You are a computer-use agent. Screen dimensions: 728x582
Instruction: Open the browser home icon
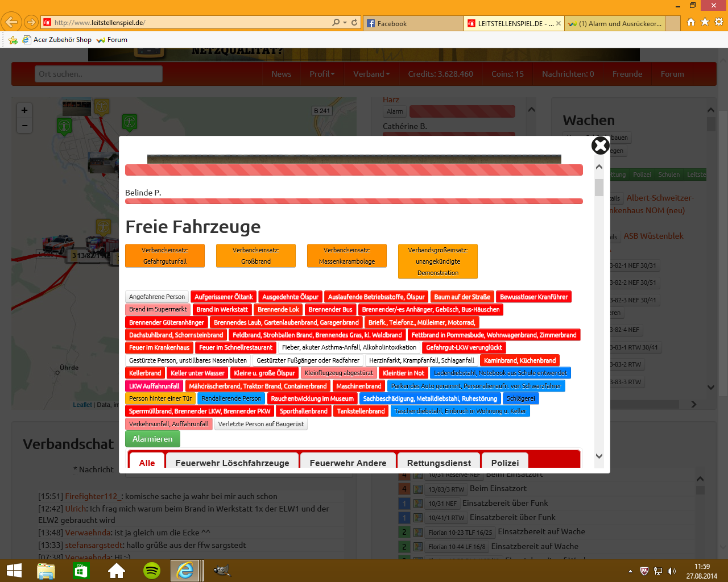click(691, 22)
